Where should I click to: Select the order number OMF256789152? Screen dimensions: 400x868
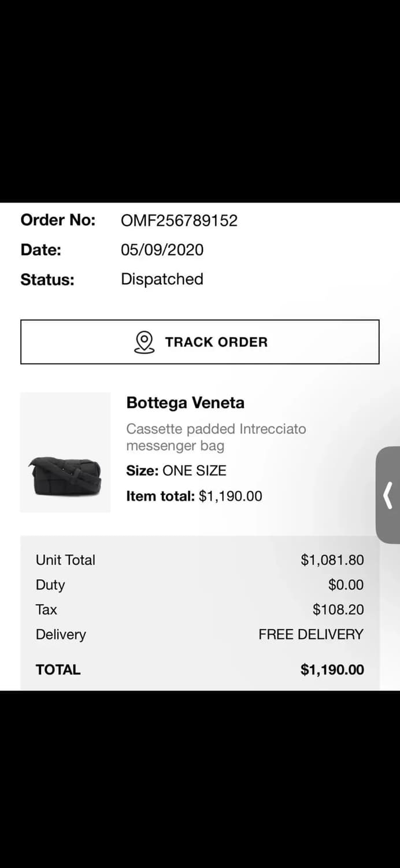pyautogui.click(x=179, y=220)
